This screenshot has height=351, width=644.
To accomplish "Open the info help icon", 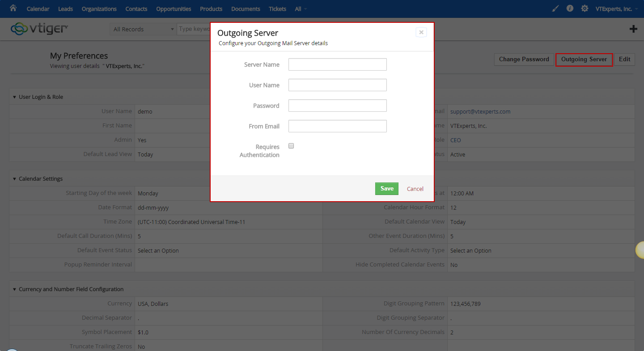I will pyautogui.click(x=570, y=8).
